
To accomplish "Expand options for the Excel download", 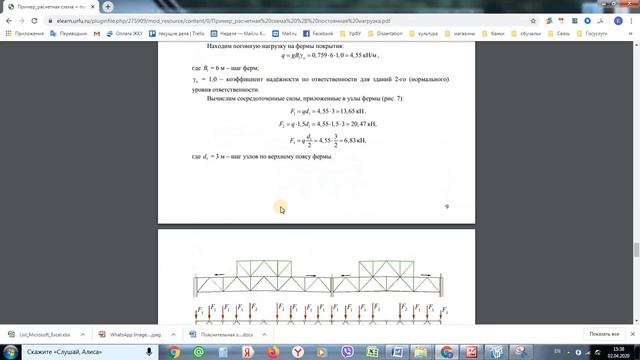I will 83,334.
